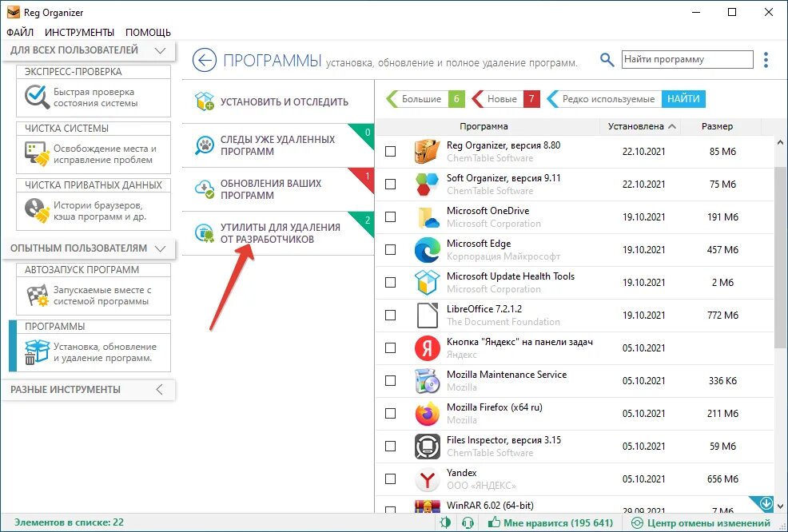Click the Files Inspector icon
This screenshot has width=788, height=532.
pos(428,446)
